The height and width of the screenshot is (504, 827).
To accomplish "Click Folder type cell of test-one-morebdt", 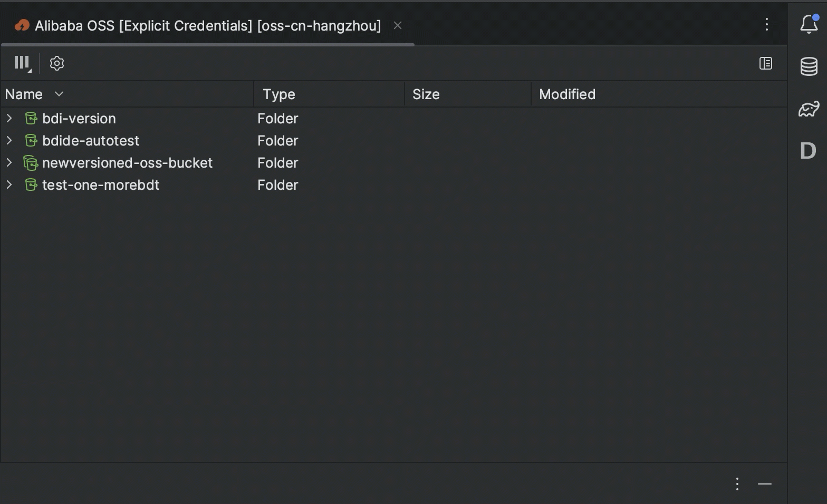I will pos(278,185).
